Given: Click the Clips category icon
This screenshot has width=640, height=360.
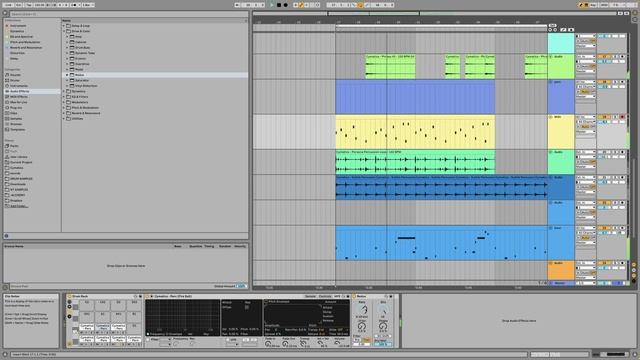Looking at the screenshot, I should tap(7, 113).
